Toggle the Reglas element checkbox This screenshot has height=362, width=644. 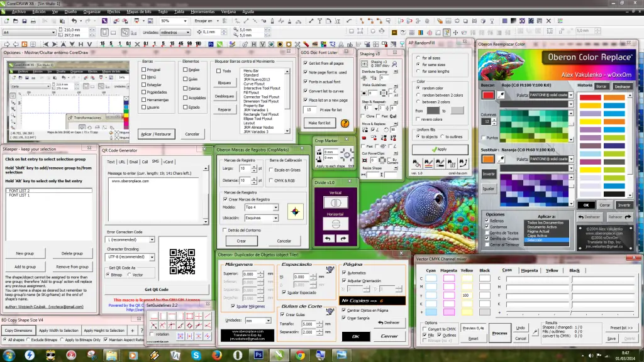186,70
